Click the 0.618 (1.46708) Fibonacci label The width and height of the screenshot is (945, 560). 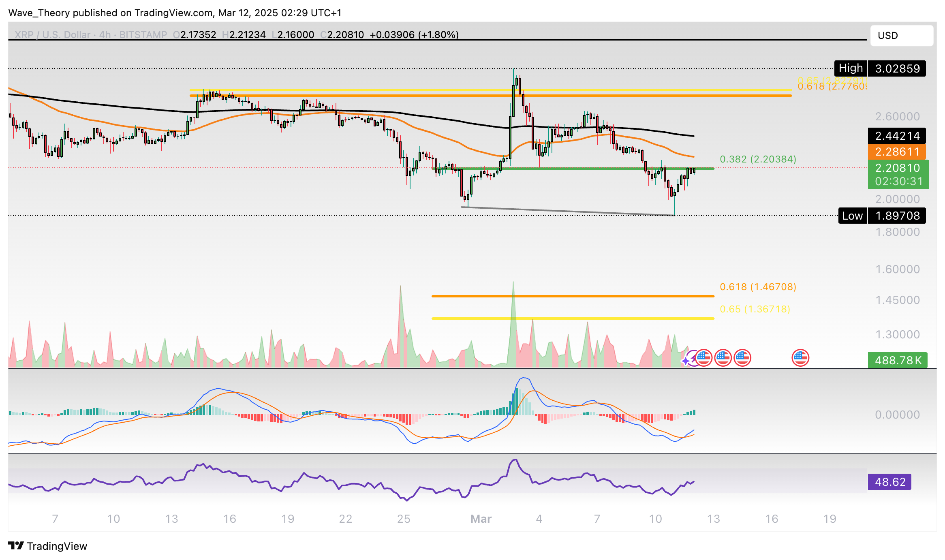(758, 287)
